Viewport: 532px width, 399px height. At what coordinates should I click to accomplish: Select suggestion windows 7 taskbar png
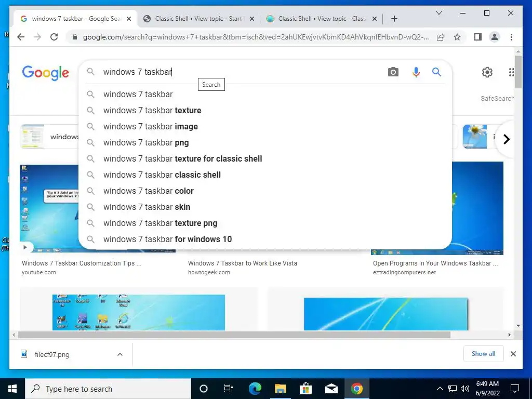pos(265,142)
